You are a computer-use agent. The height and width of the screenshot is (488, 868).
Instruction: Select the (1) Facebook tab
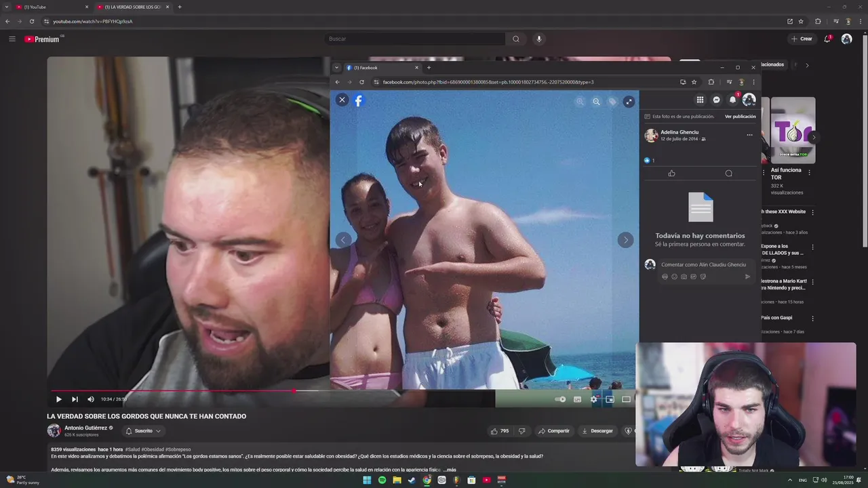click(382, 68)
